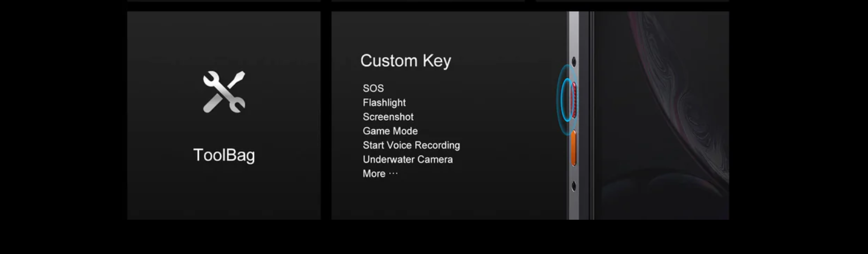
Task: Pick Screenshot from the custom key list
Action: (x=388, y=117)
